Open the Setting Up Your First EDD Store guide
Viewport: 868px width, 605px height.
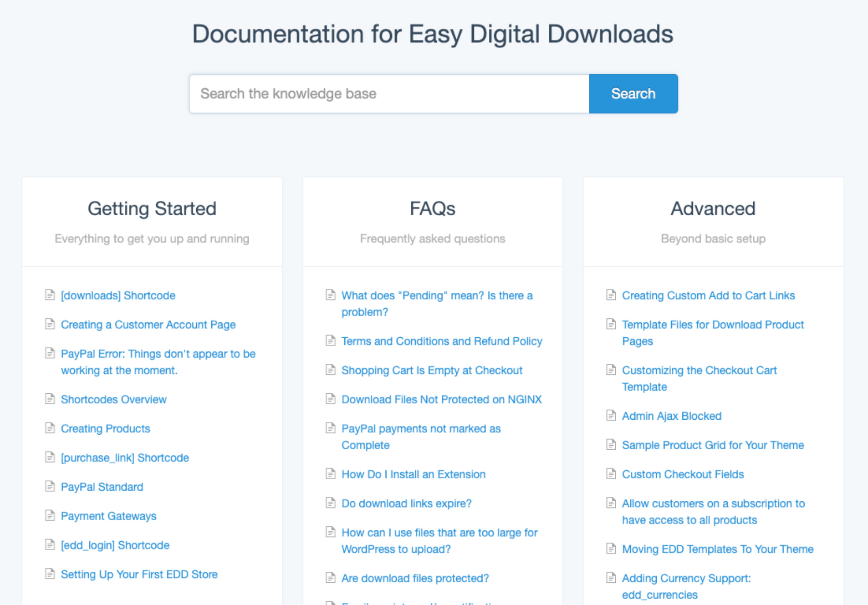[x=139, y=574]
